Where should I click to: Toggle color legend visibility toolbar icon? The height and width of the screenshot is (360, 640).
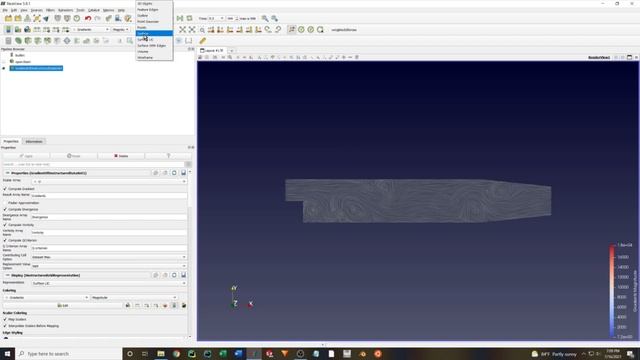point(8,29)
